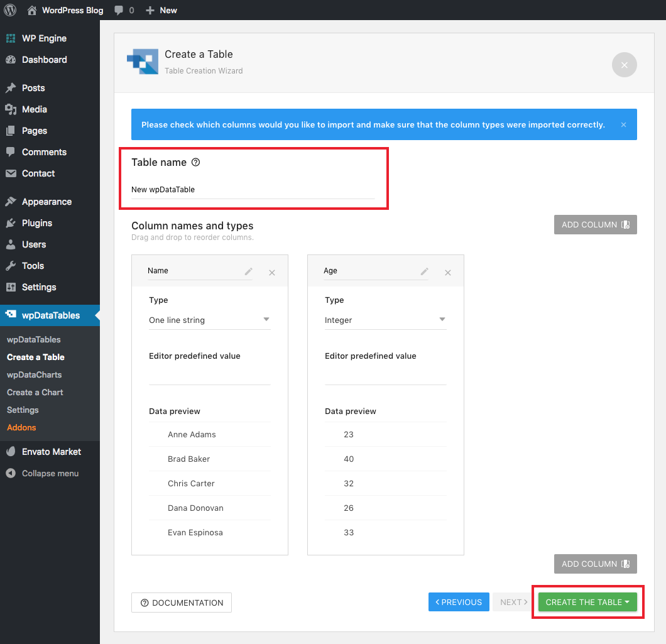This screenshot has height=644, width=666.
Task: Click the New plus item in admin bar
Action: (161, 10)
